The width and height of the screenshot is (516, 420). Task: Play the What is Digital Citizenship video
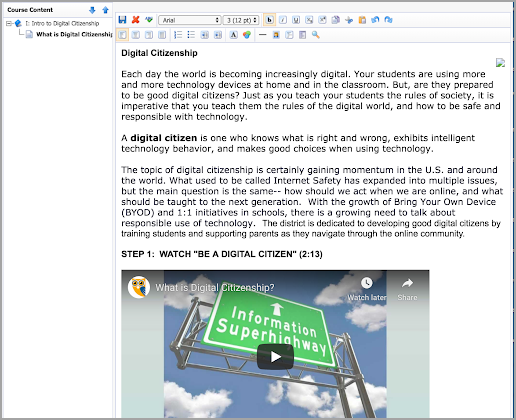coord(275,357)
